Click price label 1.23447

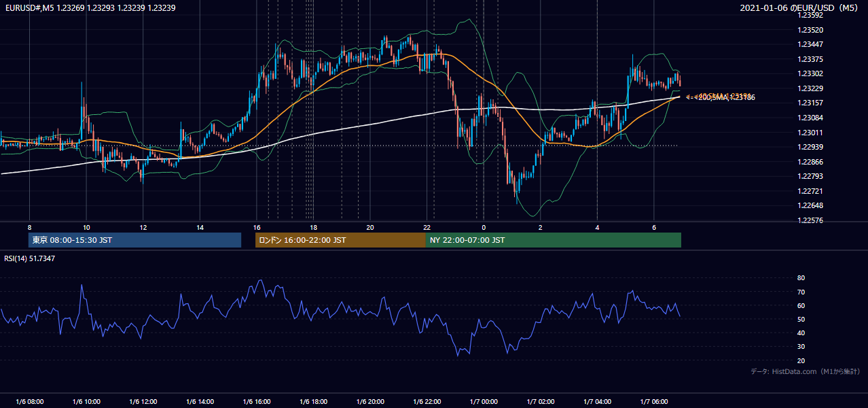click(810, 44)
